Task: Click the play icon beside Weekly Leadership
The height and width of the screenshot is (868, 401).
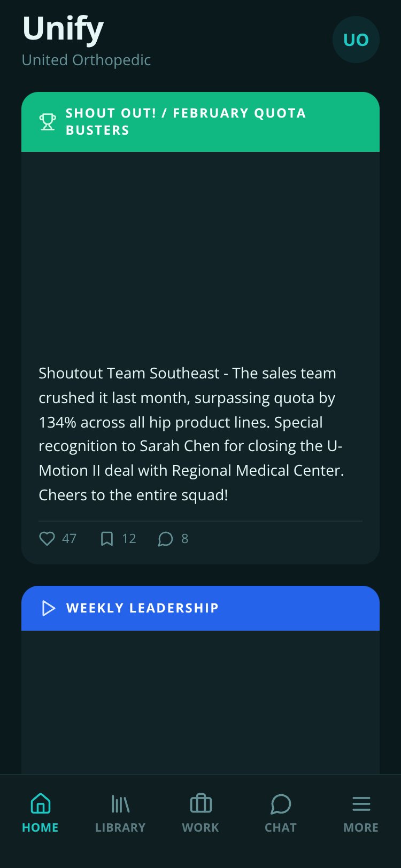Action: [49, 608]
